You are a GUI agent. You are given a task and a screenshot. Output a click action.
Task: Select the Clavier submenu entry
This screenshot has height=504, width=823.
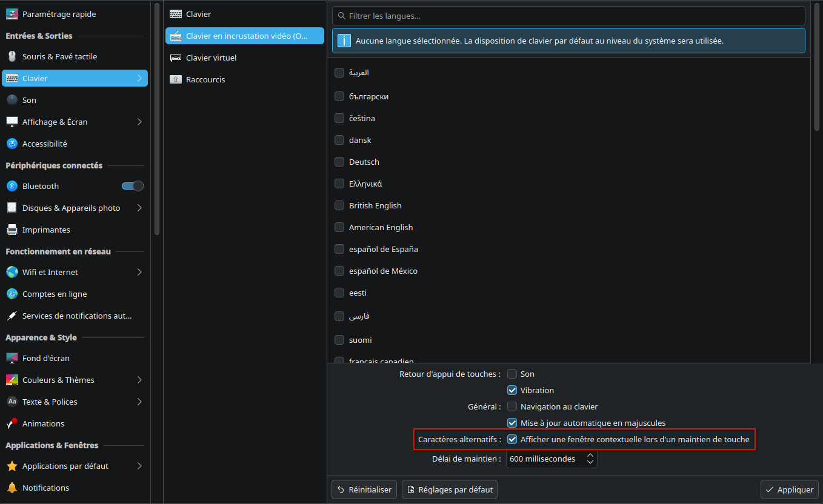pyautogui.click(x=245, y=14)
